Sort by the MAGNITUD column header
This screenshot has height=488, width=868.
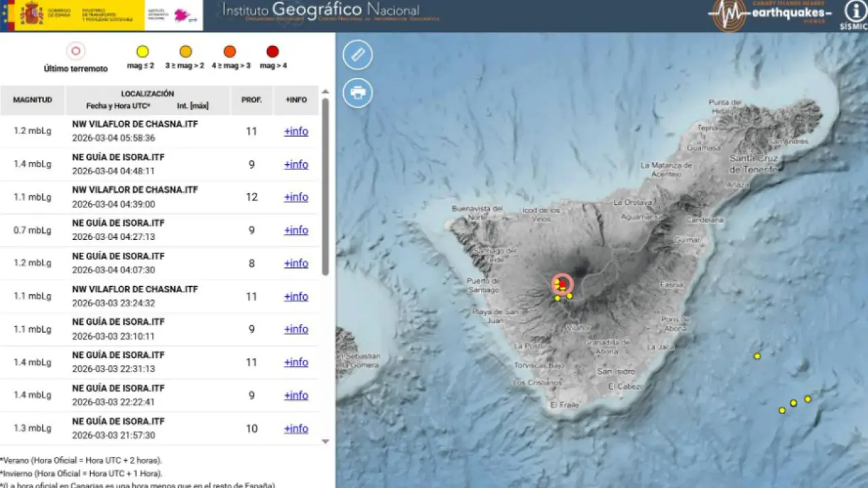coord(33,100)
